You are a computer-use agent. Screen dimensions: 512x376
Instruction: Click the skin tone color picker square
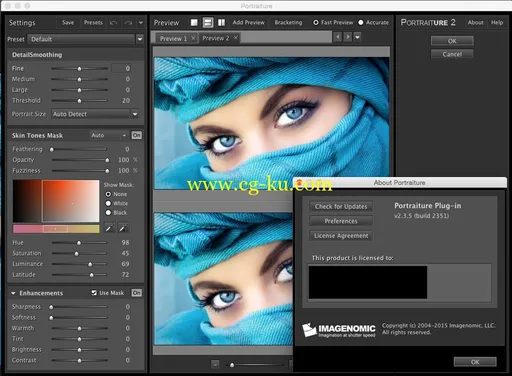[56, 201]
